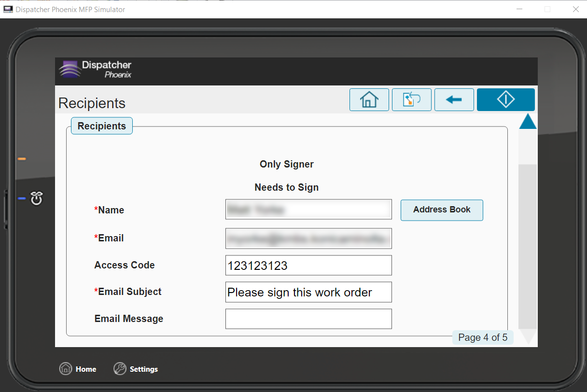Image resolution: width=587 pixels, height=392 pixels.
Task: Click the 'Needs to Sign' text
Action: [287, 187]
